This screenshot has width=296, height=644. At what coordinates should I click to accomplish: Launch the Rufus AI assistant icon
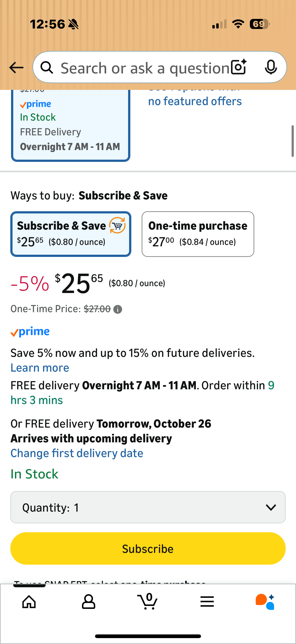click(265, 602)
